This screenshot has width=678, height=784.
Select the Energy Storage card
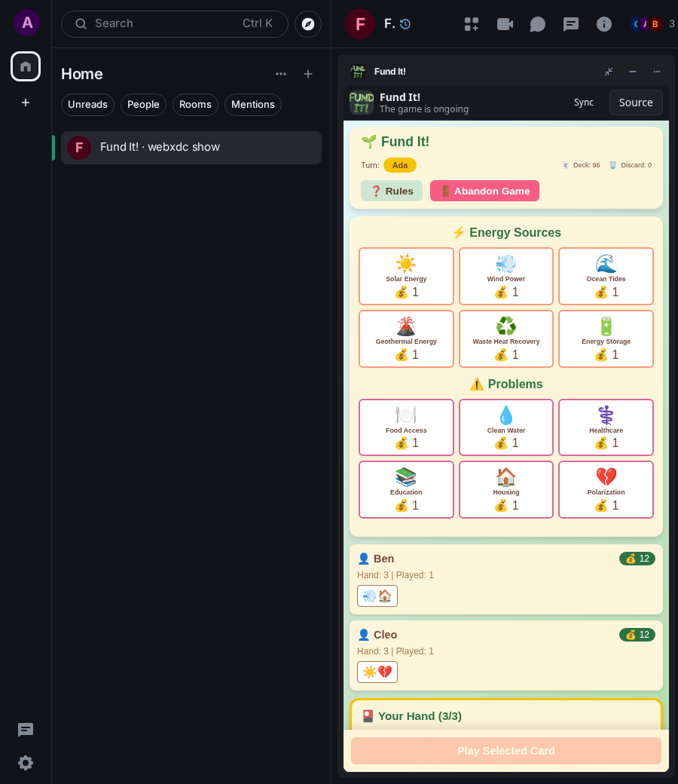[x=606, y=339]
